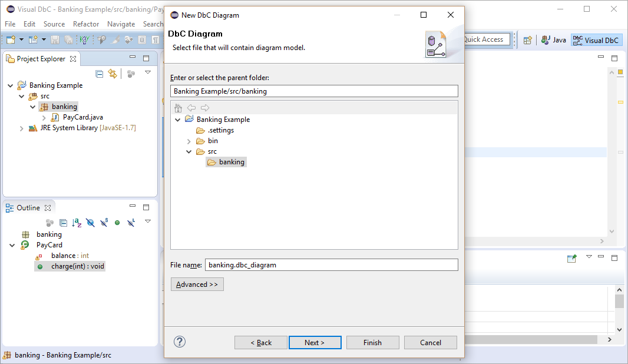The height and width of the screenshot is (364, 628).
Task: Click Back arrow in folder tree toolbar
Action: [191, 108]
